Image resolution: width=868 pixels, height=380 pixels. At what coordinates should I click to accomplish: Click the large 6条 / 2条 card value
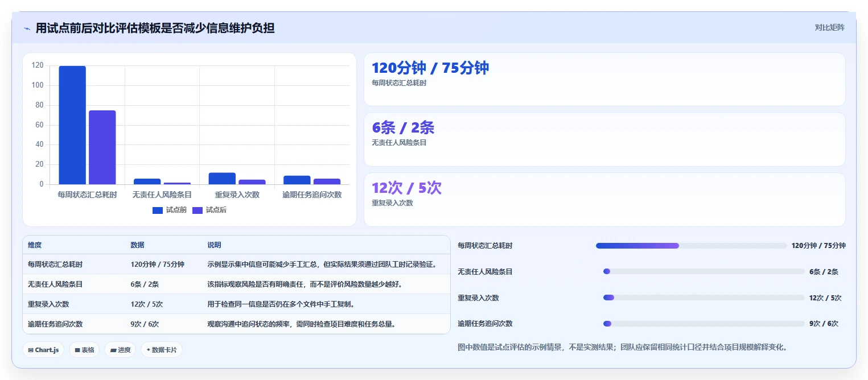point(403,127)
